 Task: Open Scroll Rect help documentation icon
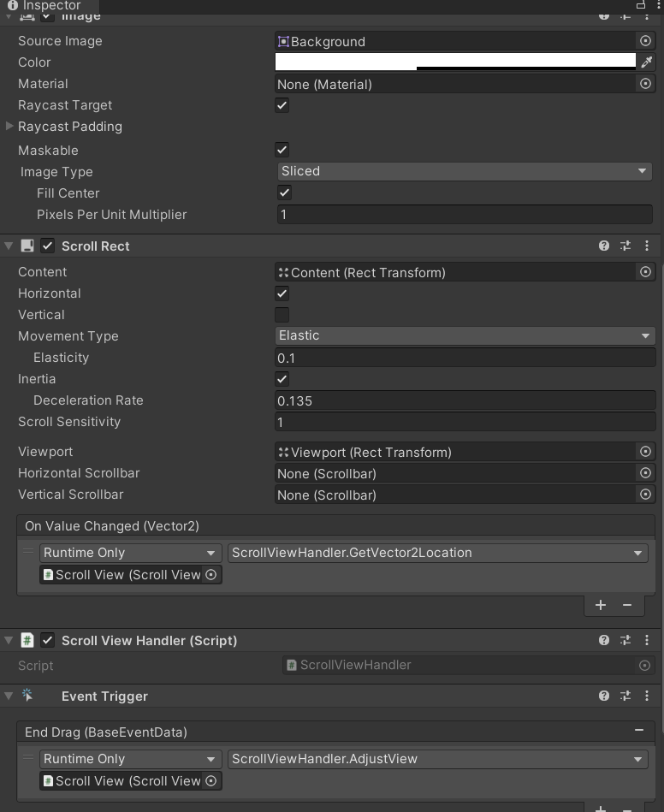(604, 246)
